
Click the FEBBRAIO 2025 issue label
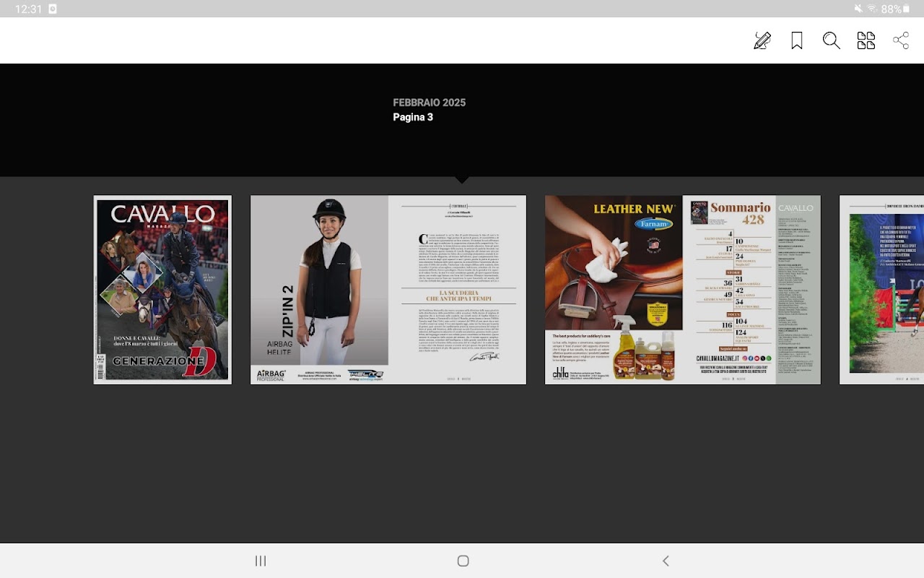[430, 103]
